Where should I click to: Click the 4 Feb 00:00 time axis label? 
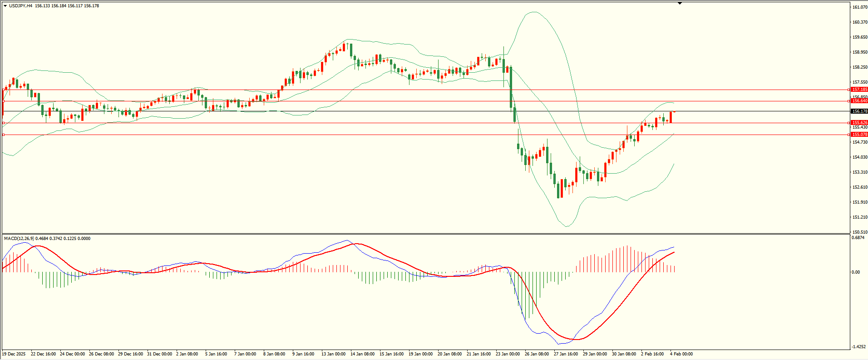[681, 354]
